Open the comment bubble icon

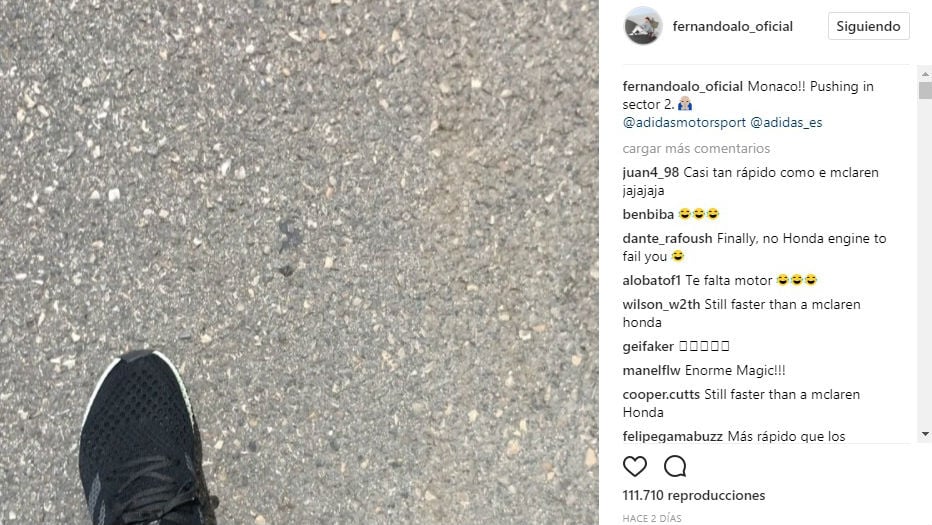[675, 466]
